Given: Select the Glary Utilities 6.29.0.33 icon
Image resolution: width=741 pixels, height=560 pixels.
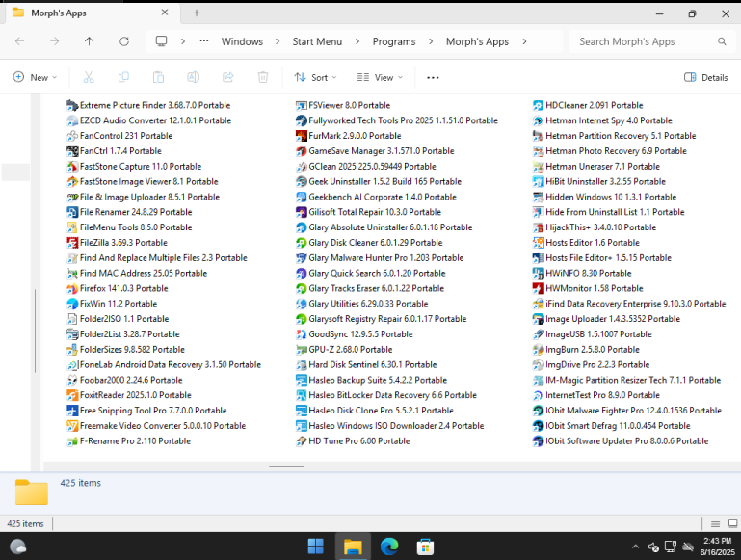Looking at the screenshot, I should (301, 304).
